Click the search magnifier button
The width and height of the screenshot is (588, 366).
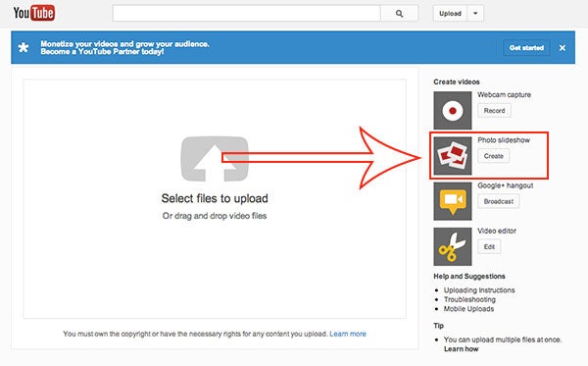click(400, 14)
